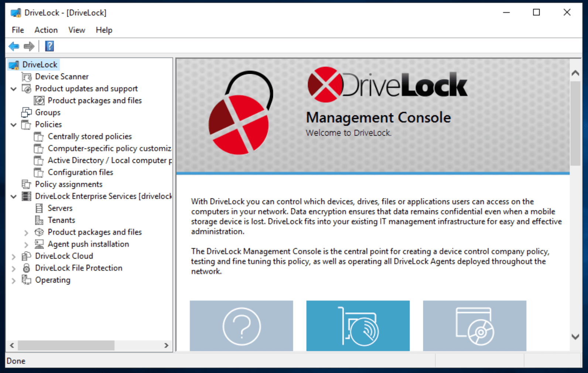This screenshot has height=373, width=588.
Task: Select the Policy assignments icon
Action: pos(27,184)
